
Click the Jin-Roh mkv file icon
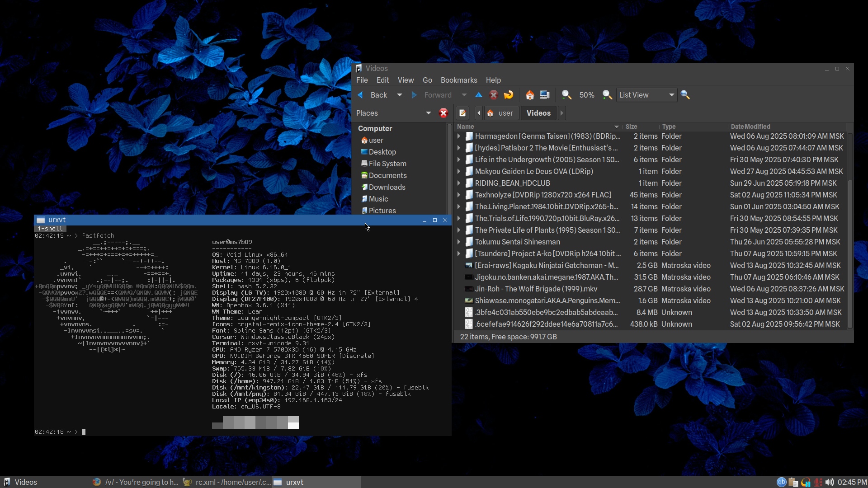tap(469, 289)
